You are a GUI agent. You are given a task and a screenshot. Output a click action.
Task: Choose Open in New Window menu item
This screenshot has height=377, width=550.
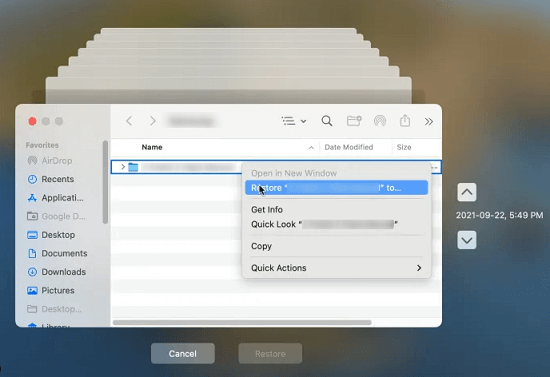(294, 173)
